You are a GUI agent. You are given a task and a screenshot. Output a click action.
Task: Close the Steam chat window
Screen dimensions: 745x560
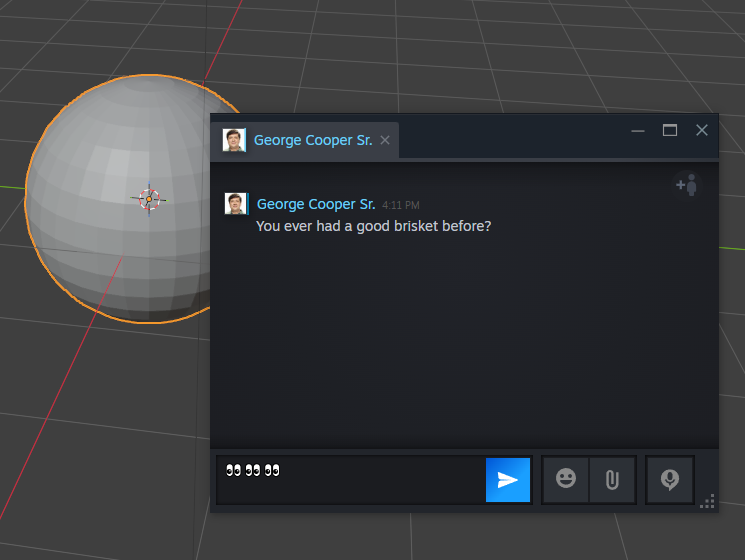[x=702, y=130]
